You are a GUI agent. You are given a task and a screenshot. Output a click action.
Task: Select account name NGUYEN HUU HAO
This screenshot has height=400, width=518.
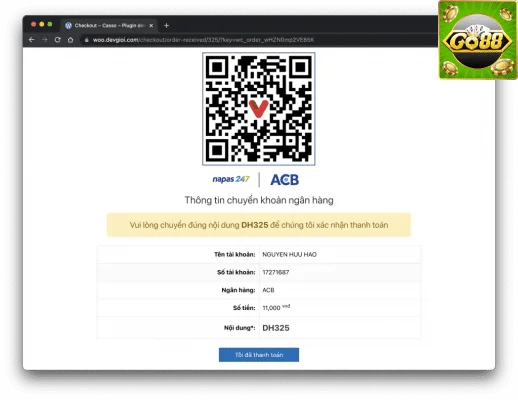[x=289, y=254]
